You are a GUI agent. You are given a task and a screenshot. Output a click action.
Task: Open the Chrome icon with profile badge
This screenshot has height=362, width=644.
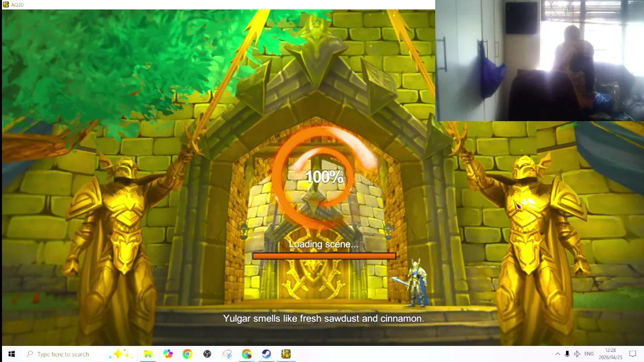pyautogui.click(x=247, y=354)
